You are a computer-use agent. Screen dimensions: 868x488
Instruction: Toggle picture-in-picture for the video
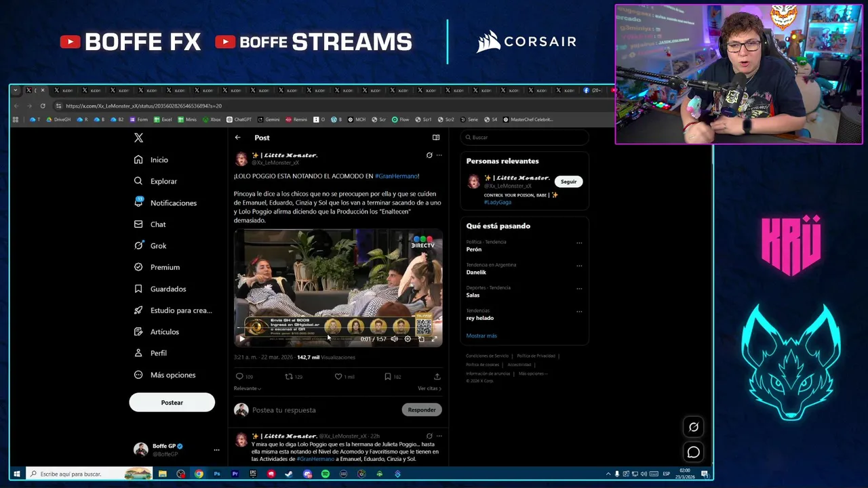[421, 339]
